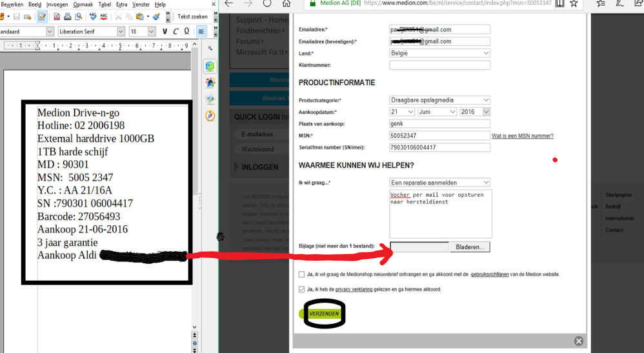Click the Serial/Imei number input field

pyautogui.click(x=439, y=147)
